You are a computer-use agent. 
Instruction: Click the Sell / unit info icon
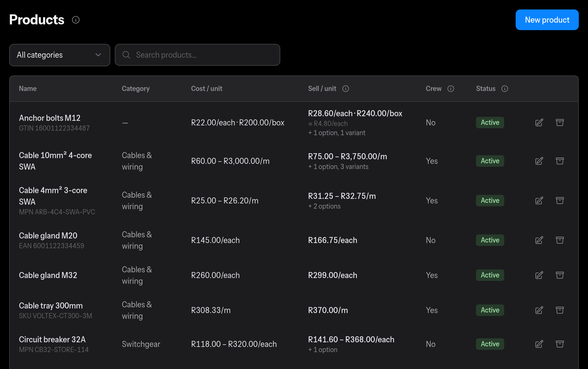pyautogui.click(x=346, y=89)
